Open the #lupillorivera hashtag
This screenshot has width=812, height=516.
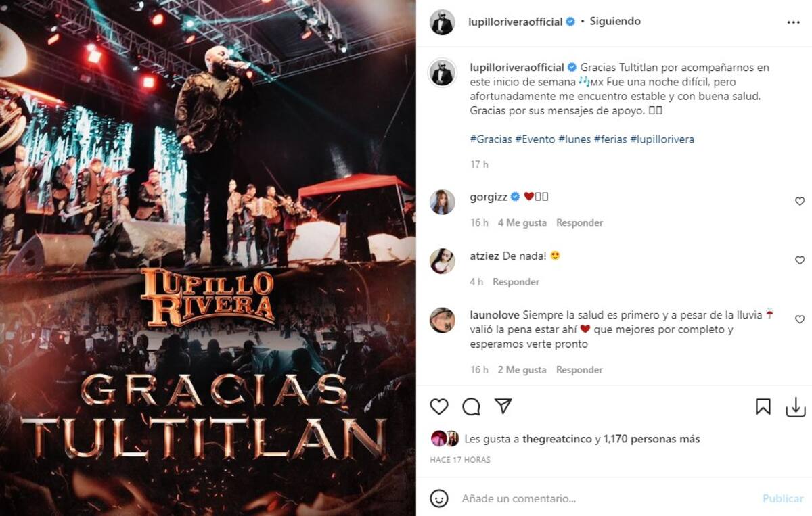662,139
